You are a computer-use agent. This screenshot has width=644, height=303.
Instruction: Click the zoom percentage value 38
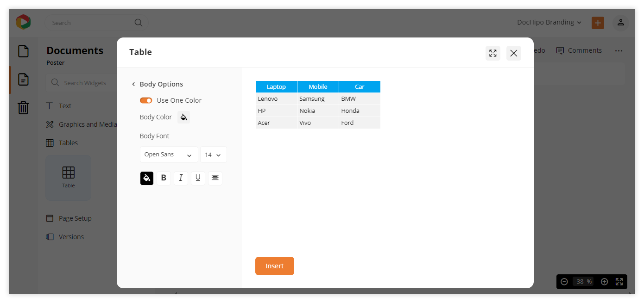[x=583, y=282]
